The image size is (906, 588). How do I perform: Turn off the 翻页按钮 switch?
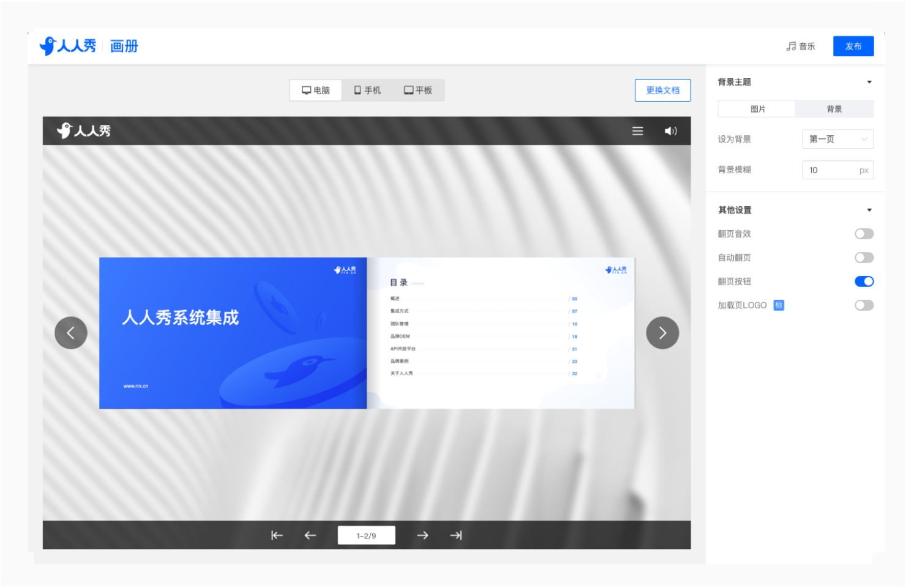(x=864, y=281)
